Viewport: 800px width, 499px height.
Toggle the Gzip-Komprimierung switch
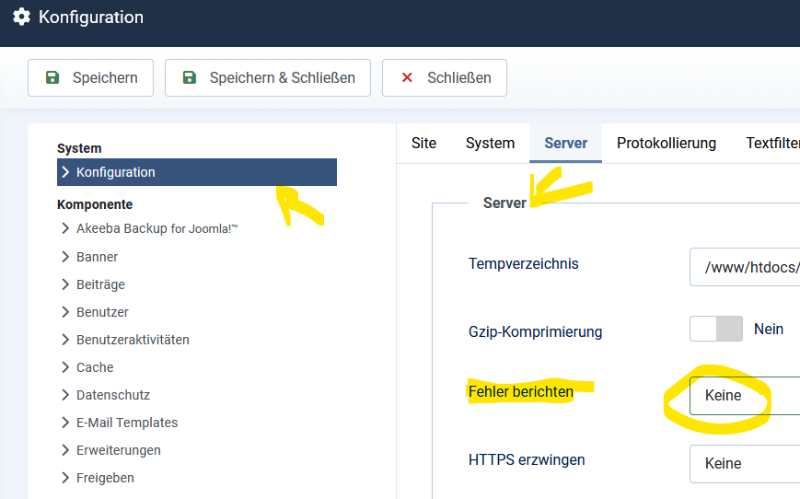click(x=716, y=329)
